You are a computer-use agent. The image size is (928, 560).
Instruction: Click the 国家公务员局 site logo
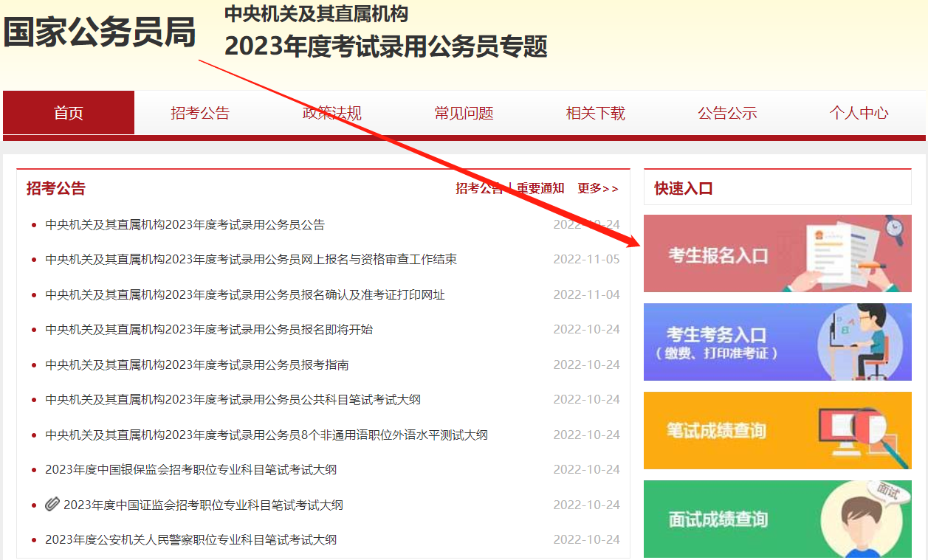[x=100, y=32]
